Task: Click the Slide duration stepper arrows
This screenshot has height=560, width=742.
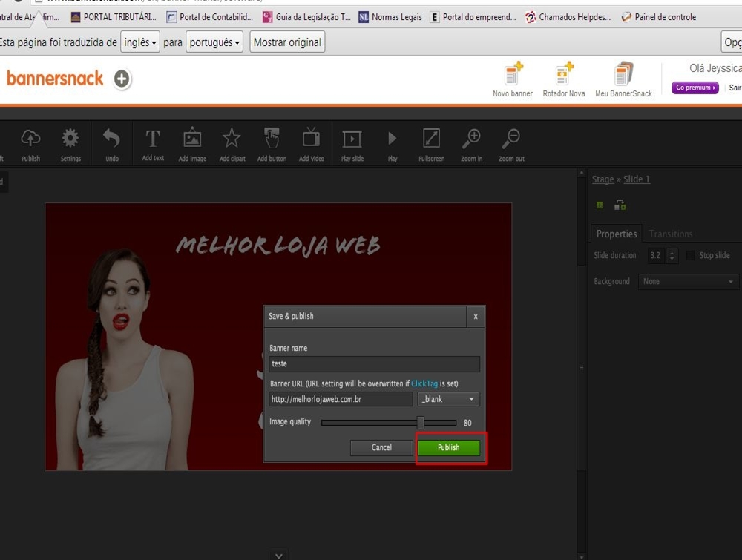Action: click(x=672, y=255)
